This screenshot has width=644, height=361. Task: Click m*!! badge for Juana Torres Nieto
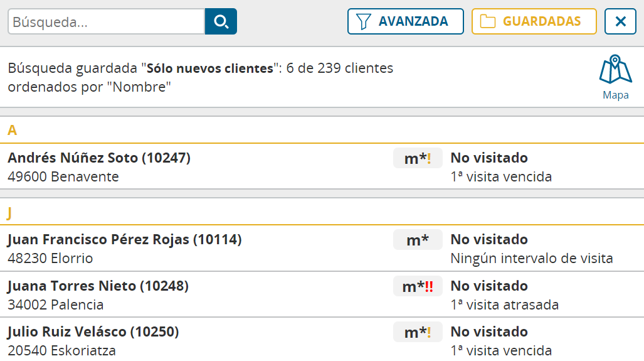pyautogui.click(x=418, y=286)
